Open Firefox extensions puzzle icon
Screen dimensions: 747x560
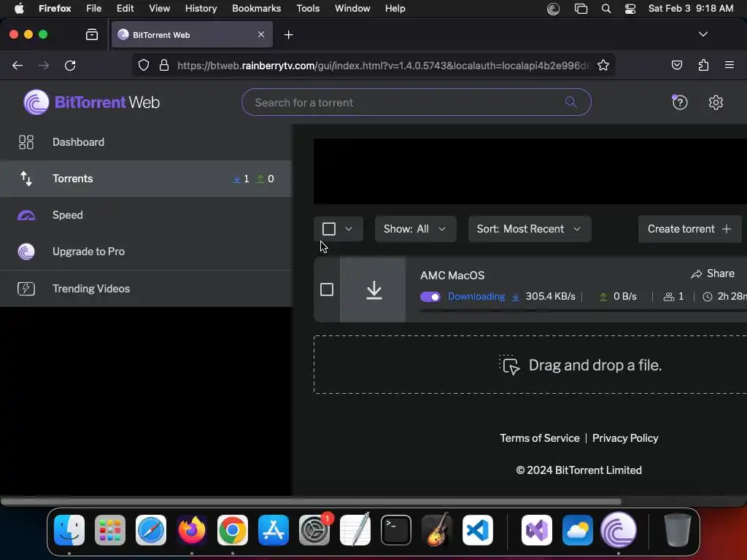tap(703, 65)
